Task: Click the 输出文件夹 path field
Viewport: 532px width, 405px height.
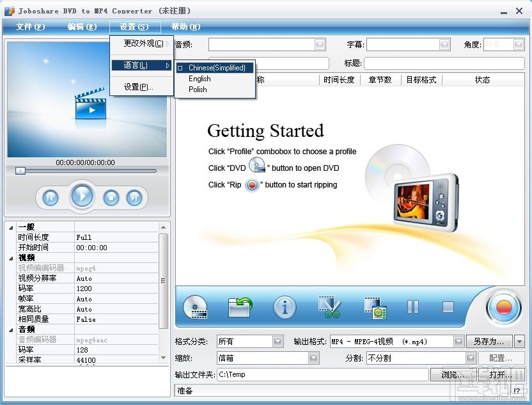Action: (x=323, y=374)
